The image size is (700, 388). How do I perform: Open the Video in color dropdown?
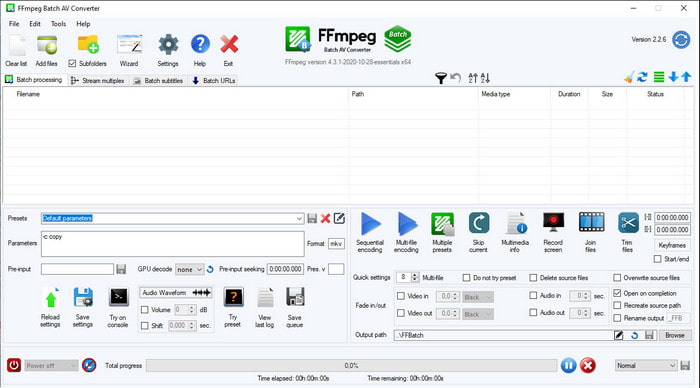(x=478, y=297)
